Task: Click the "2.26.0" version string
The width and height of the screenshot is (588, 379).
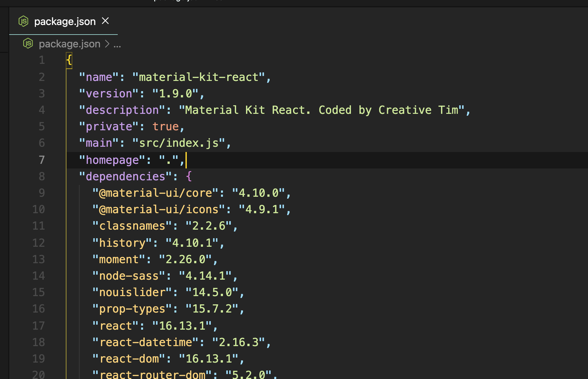Action: pyautogui.click(x=185, y=259)
